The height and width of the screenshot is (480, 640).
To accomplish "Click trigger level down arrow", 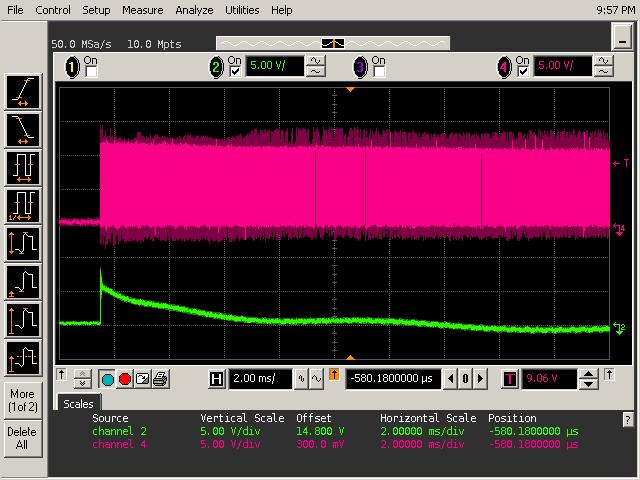I will [588, 384].
